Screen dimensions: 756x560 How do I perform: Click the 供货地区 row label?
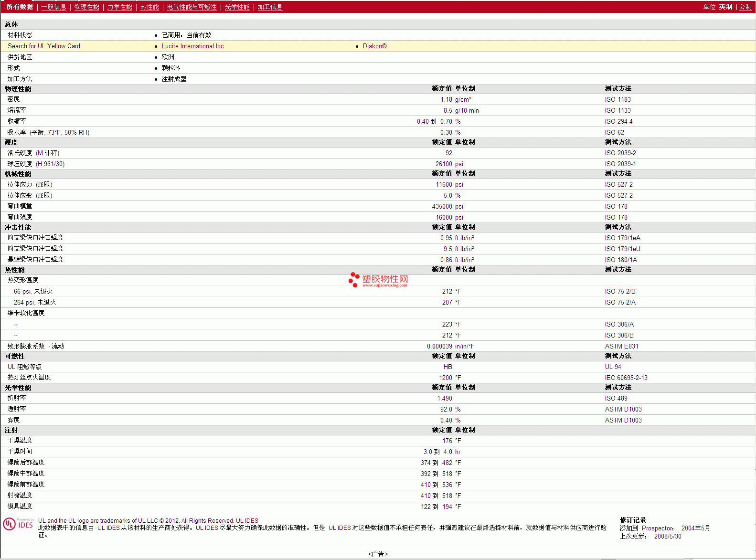pyautogui.click(x=20, y=57)
